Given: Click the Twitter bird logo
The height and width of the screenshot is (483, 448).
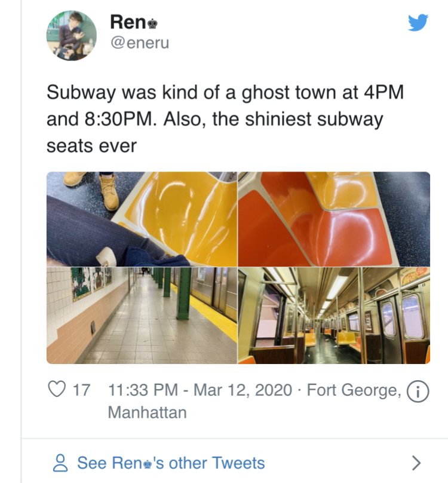Looking at the screenshot, I should [x=418, y=23].
